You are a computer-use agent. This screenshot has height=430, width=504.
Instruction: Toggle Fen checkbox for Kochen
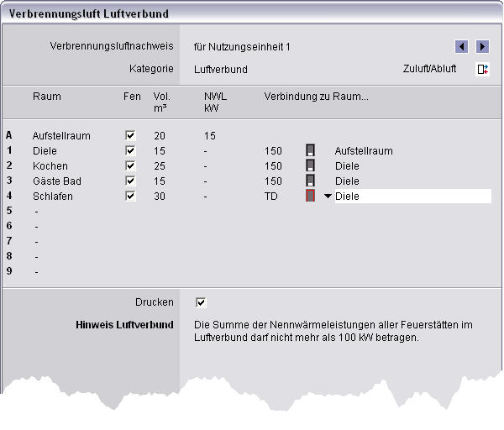130,165
